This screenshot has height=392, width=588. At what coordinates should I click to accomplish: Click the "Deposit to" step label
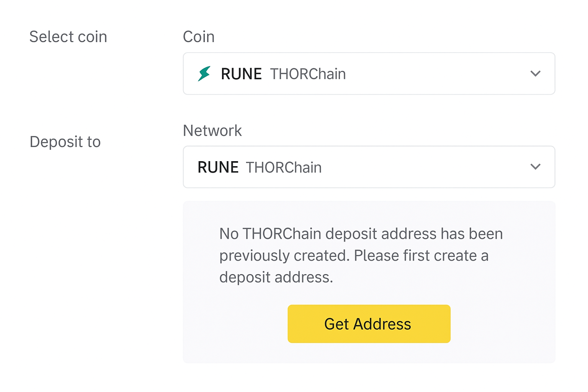(x=65, y=142)
